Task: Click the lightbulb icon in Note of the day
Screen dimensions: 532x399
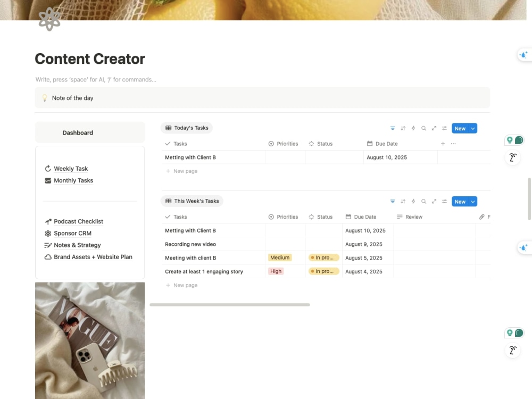Action: 45,98
